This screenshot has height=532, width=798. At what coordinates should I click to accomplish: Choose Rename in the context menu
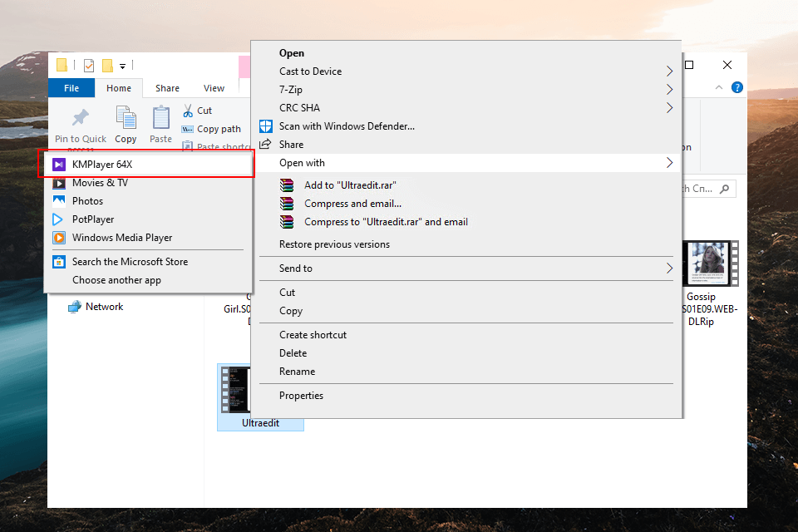click(x=297, y=372)
